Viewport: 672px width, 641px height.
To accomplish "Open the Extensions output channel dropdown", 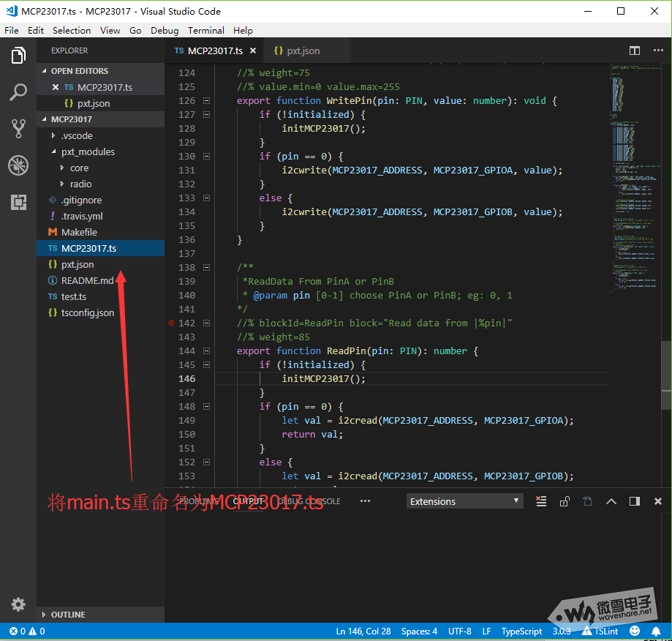I will pyautogui.click(x=464, y=501).
